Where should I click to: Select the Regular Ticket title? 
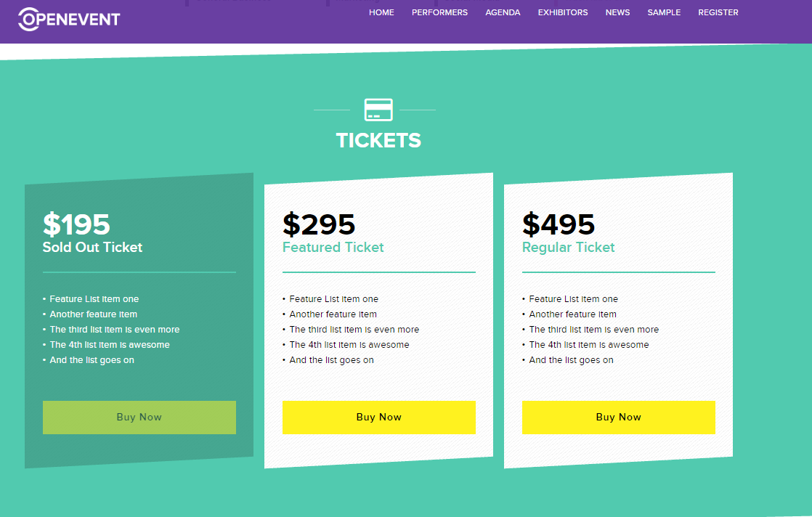click(x=568, y=248)
